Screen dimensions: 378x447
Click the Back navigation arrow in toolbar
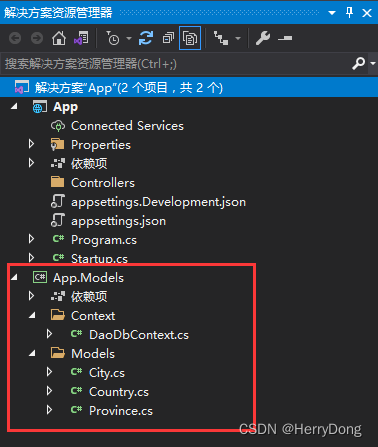(x=15, y=38)
